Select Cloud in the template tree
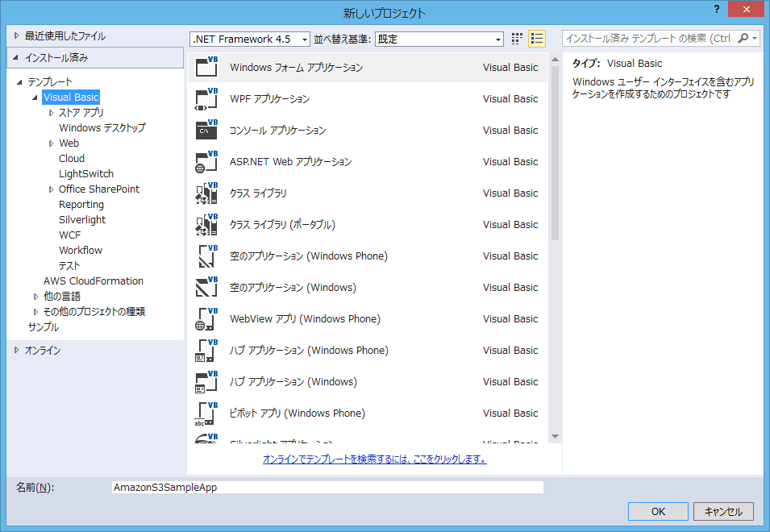The height and width of the screenshot is (532, 770). 72,159
